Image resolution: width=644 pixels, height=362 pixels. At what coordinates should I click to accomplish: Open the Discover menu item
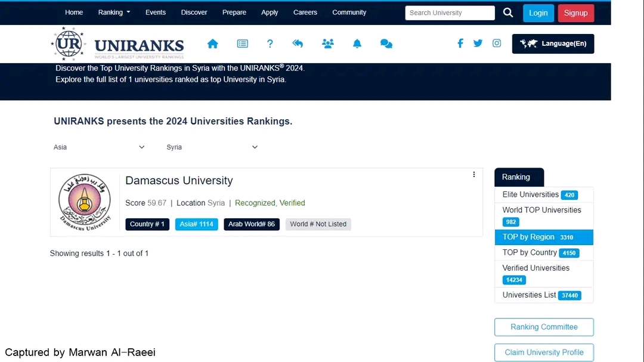pos(194,13)
